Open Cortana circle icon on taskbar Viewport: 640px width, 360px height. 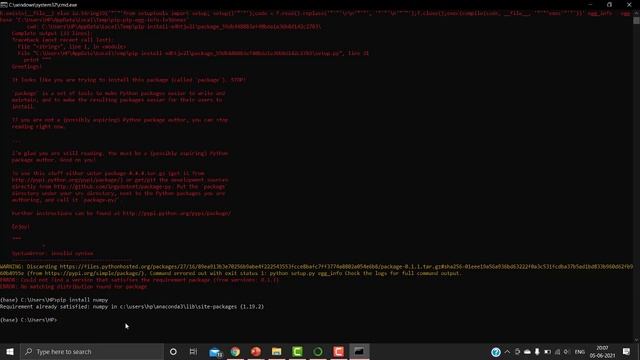(173, 351)
